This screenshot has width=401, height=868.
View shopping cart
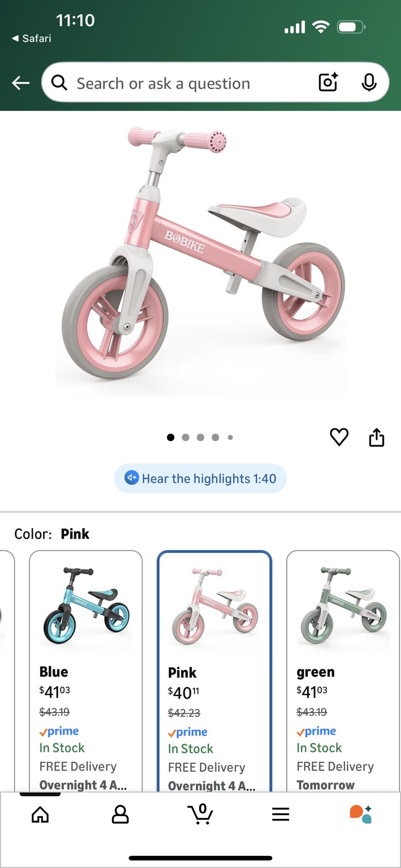click(x=200, y=814)
